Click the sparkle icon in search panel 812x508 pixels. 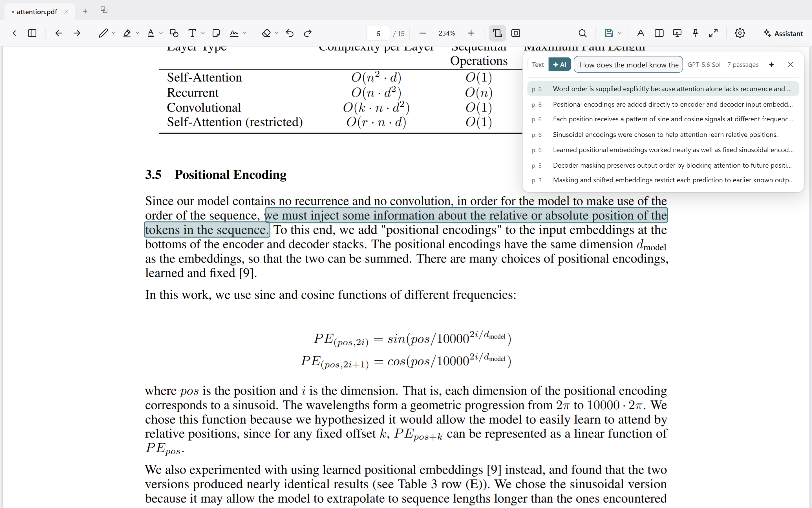click(771, 65)
